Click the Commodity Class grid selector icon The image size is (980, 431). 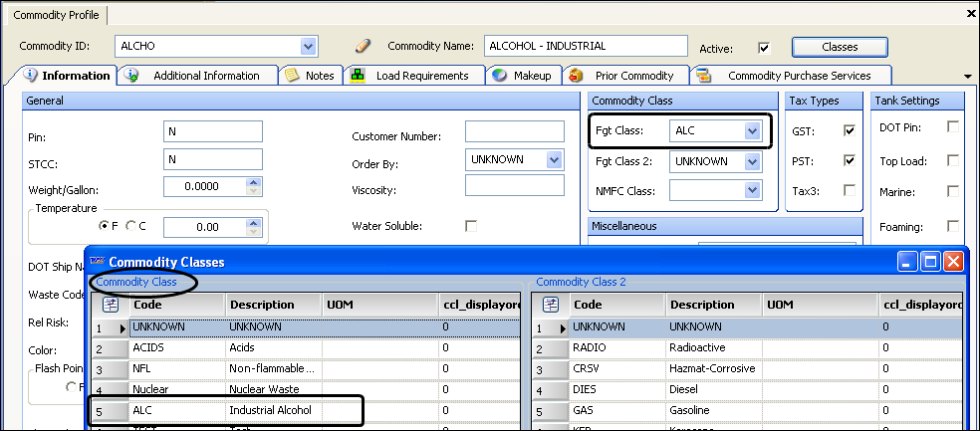105,305
